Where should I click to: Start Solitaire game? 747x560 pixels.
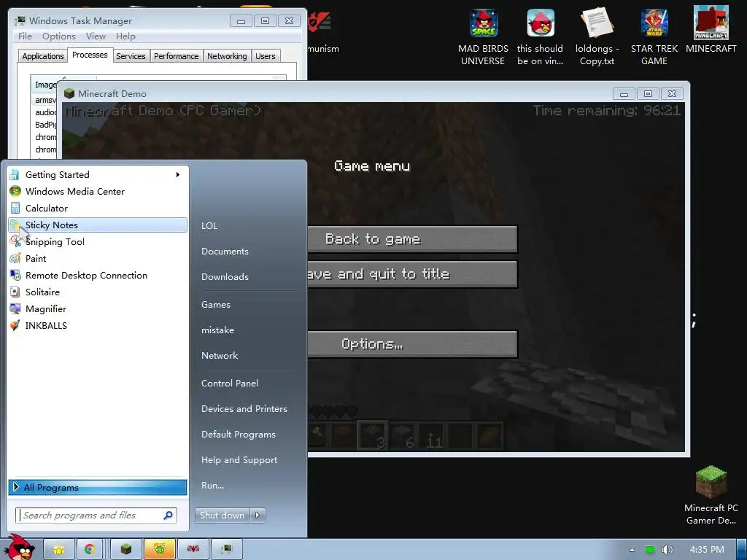pyautogui.click(x=98, y=292)
